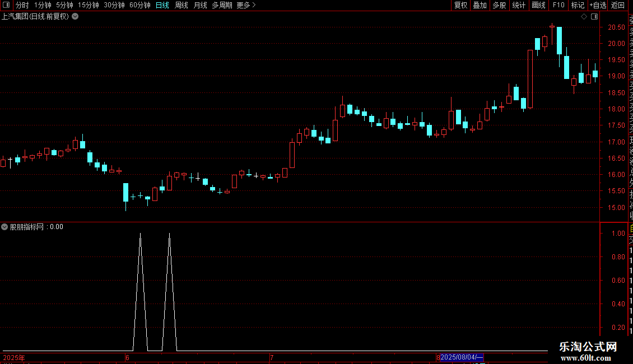
Task: Switch to the 分时 time-share view
Action: (x=22, y=5)
